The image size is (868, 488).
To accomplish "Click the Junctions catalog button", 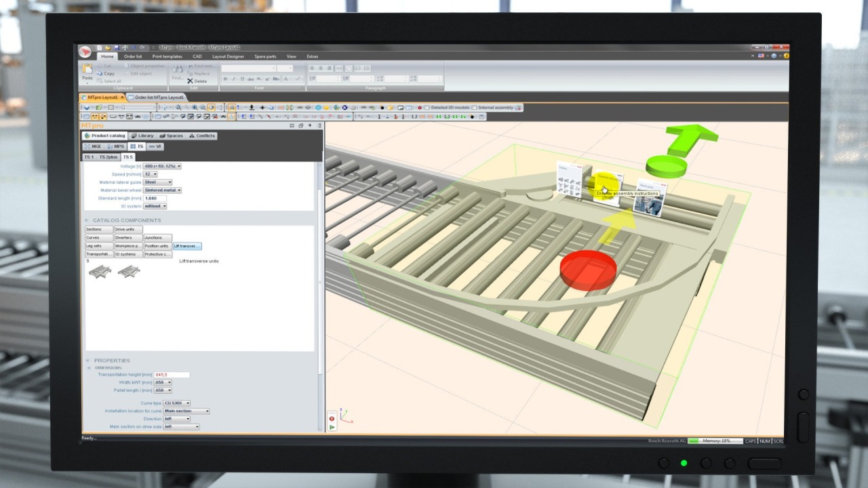I will point(157,238).
